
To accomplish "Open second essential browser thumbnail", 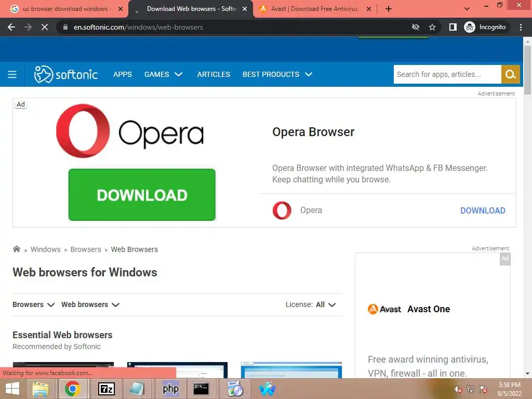I will pyautogui.click(x=177, y=370).
